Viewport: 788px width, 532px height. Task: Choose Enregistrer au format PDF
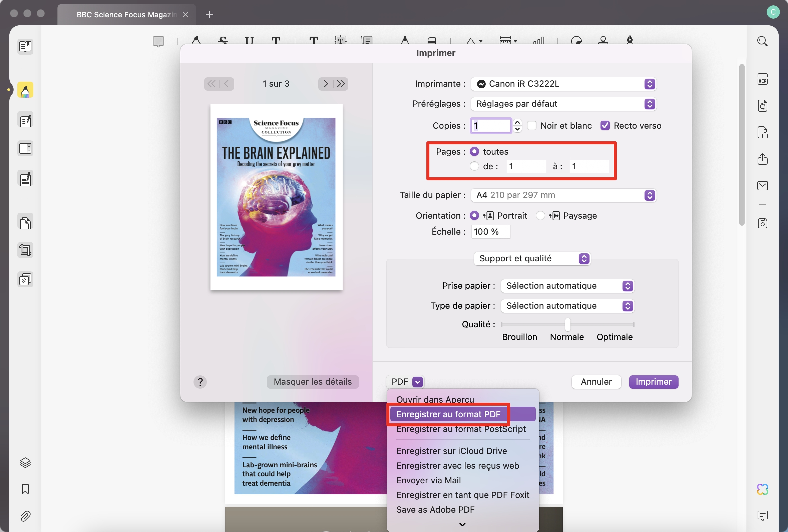click(448, 414)
